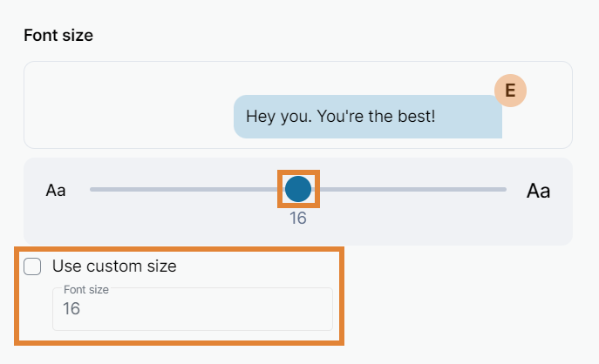599x364 pixels.
Task: Click the "Use custom size" label text
Action: 114,266
